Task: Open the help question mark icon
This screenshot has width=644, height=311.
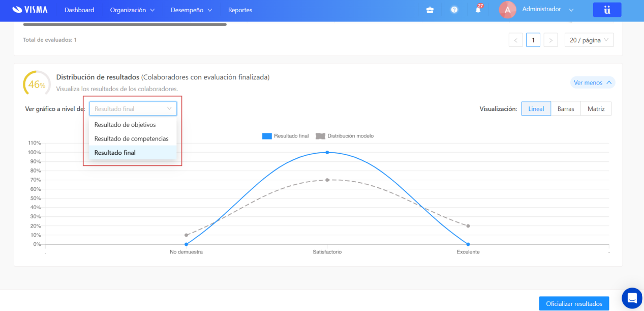Action: point(454,10)
